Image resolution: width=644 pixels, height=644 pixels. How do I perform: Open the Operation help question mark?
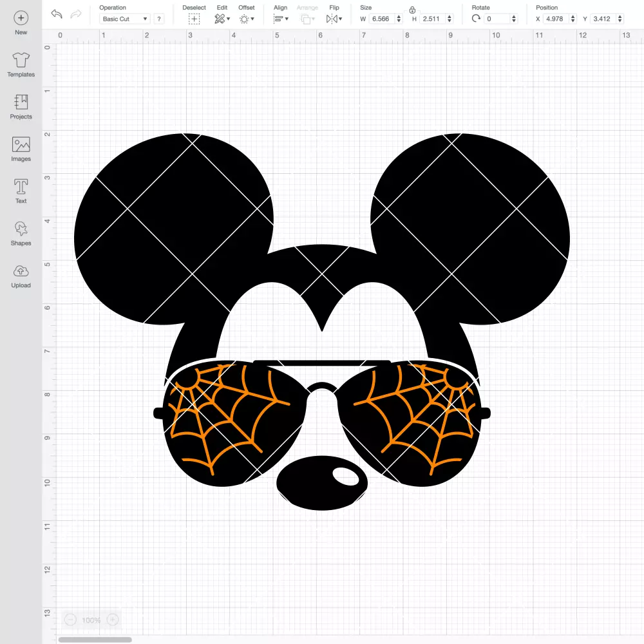point(159,19)
